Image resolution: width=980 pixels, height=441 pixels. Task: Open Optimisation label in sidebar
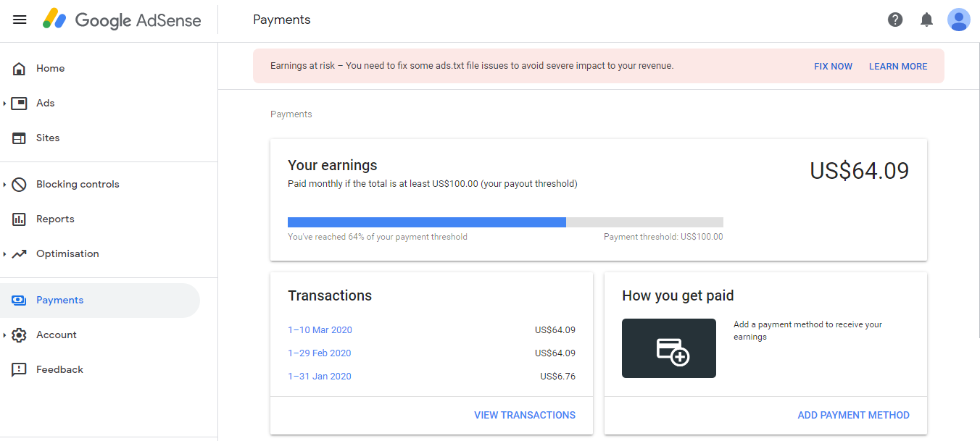(67, 253)
